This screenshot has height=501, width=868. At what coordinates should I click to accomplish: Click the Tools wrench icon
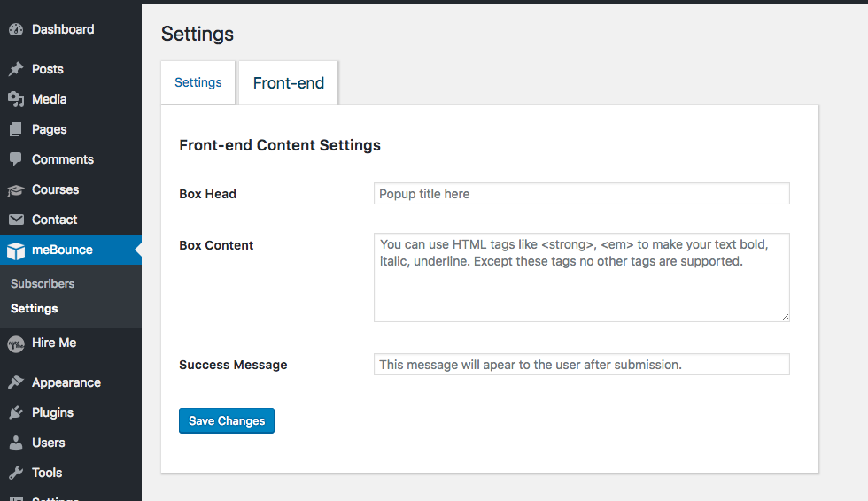point(16,473)
